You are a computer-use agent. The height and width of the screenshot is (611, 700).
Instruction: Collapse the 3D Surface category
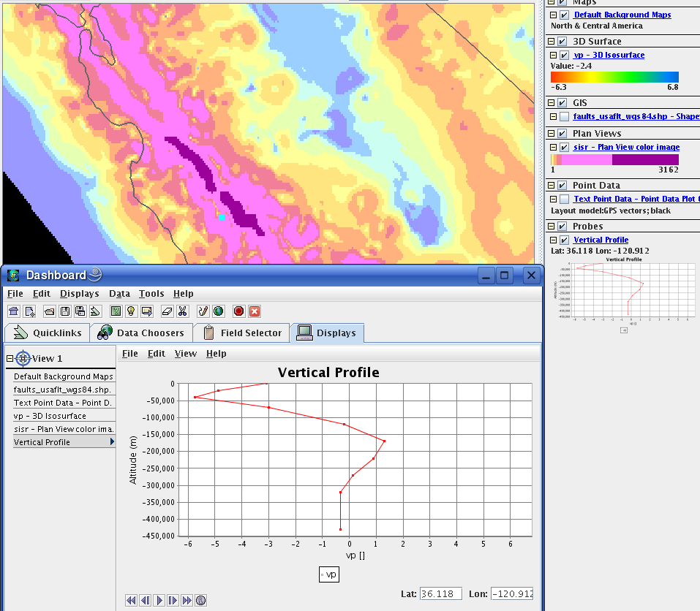(551, 42)
